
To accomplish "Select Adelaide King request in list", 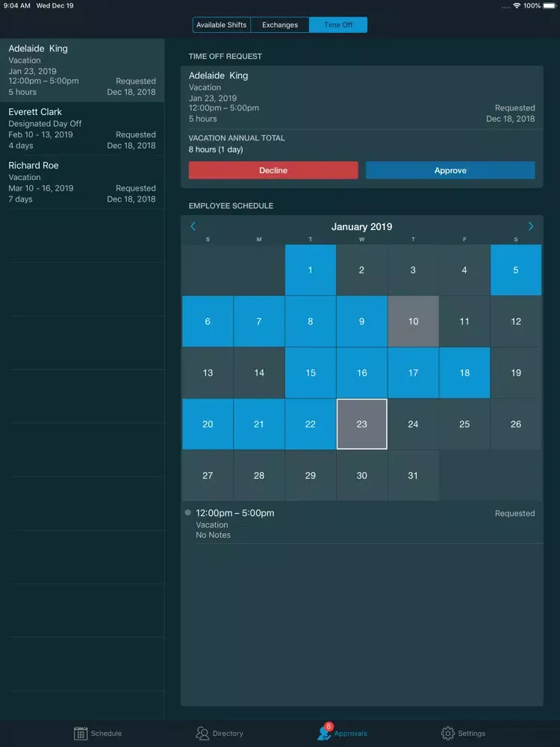I will [82, 70].
